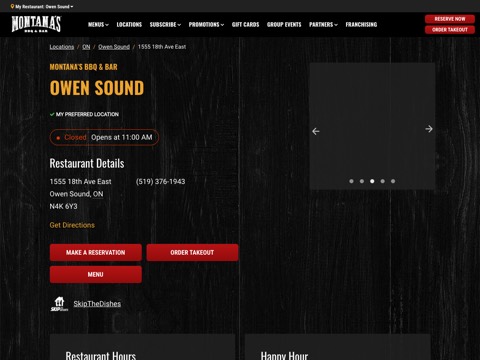Image resolution: width=480 pixels, height=360 pixels.
Task: Select the first carousel dot
Action: (351, 181)
